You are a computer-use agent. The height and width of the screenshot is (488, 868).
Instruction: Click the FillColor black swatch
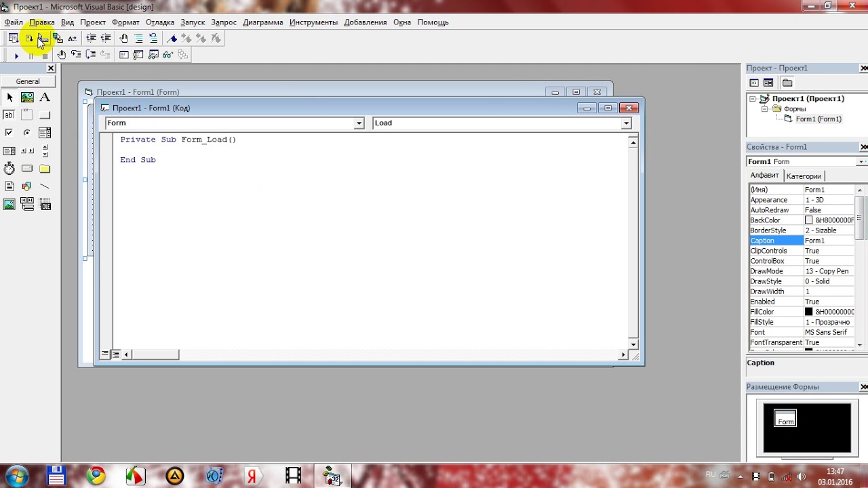tap(809, 312)
